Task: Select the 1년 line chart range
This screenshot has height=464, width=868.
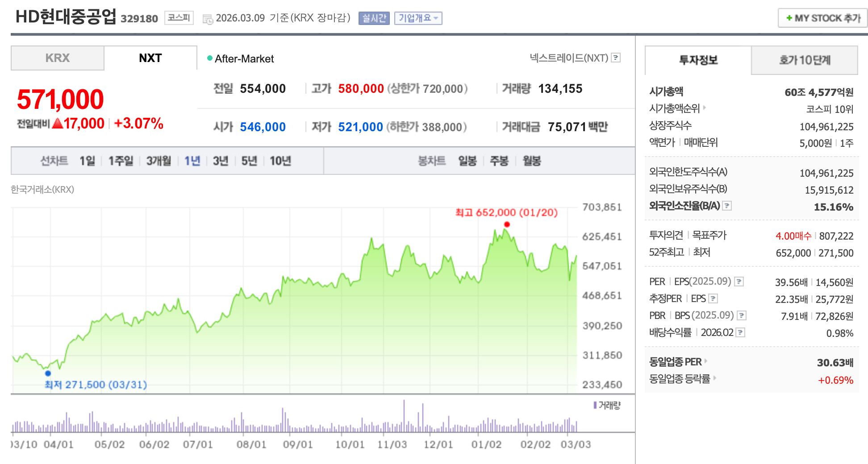Action: [192, 161]
